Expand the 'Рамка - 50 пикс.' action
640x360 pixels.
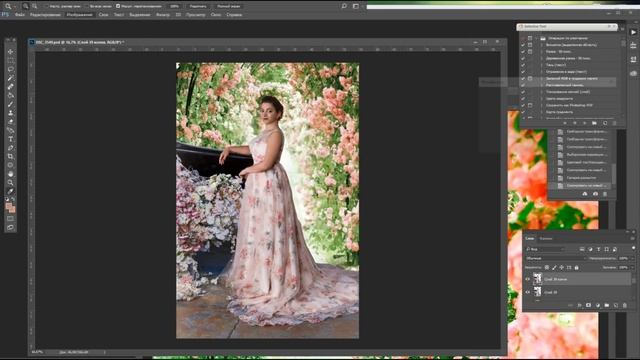click(x=542, y=52)
